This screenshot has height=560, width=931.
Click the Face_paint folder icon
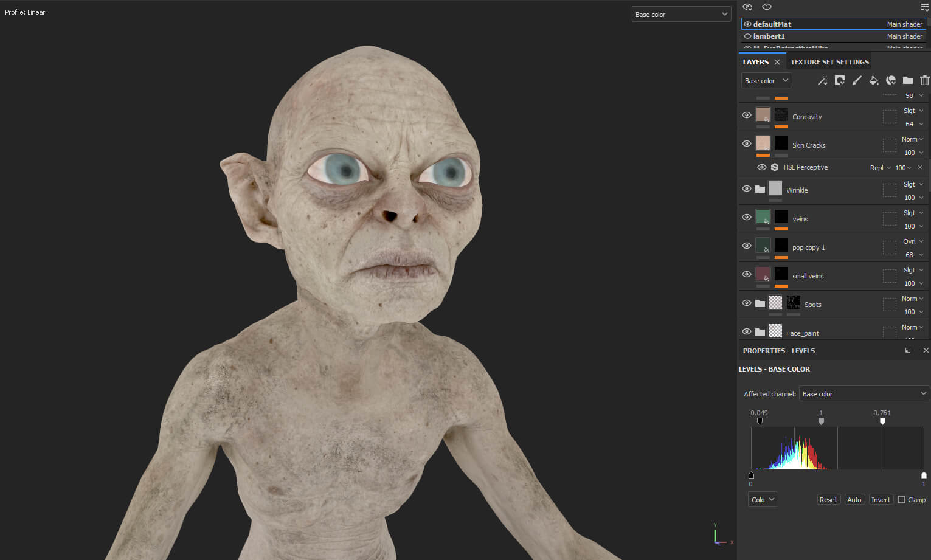click(760, 332)
